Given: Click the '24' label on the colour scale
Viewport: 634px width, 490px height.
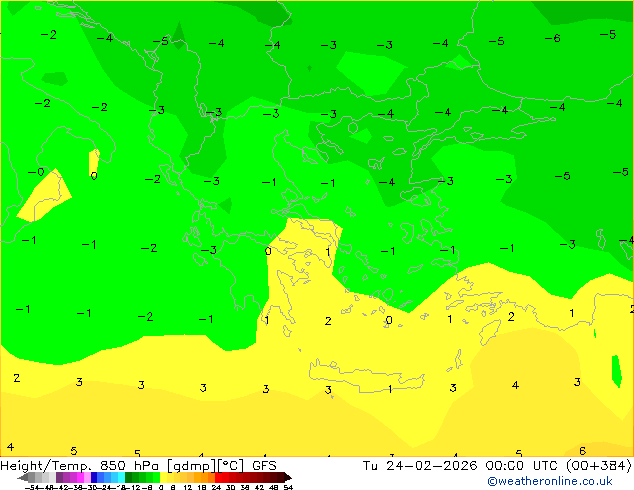Looking at the screenshot, I should click(x=216, y=488).
